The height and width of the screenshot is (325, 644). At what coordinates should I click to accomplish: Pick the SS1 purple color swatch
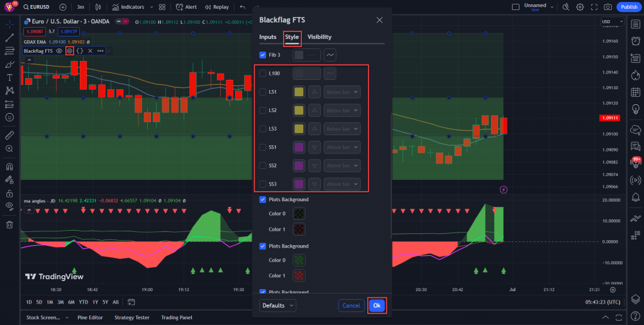(299, 147)
